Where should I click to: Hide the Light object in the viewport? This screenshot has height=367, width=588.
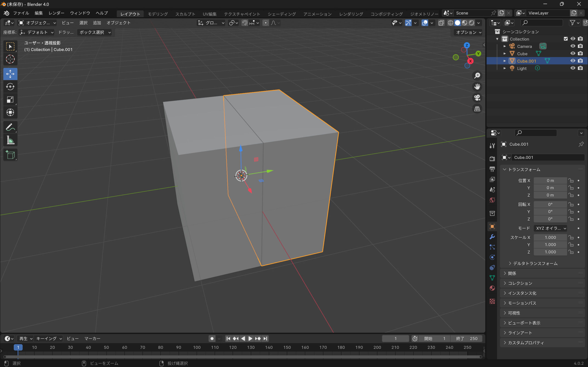tap(573, 68)
